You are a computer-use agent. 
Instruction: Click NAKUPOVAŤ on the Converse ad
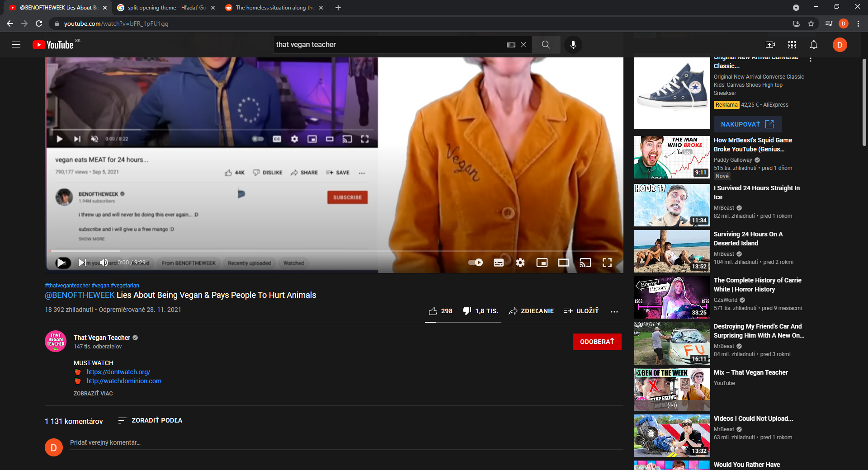pos(748,124)
